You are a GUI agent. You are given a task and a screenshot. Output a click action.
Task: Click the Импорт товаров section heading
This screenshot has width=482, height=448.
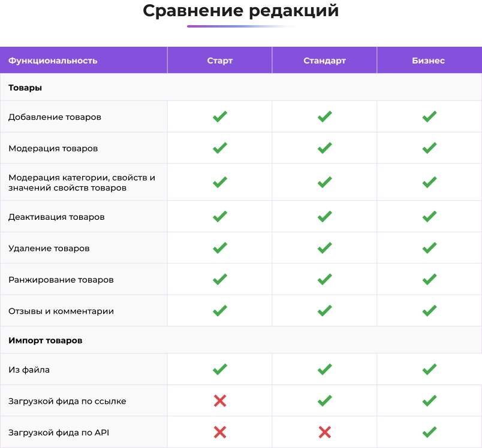click(46, 341)
